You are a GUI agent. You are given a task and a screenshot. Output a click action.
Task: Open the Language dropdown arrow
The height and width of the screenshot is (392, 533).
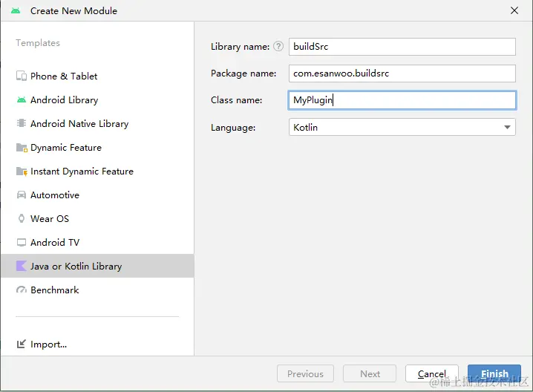507,127
